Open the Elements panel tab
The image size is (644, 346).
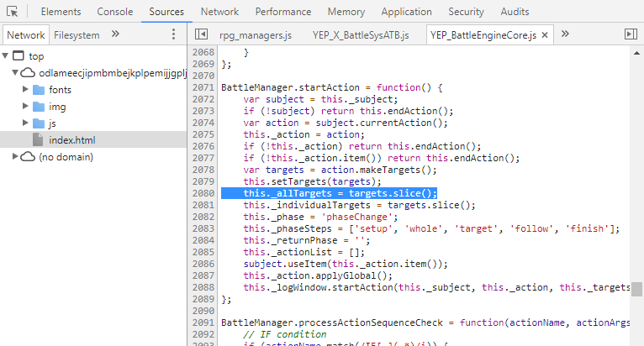point(61,12)
